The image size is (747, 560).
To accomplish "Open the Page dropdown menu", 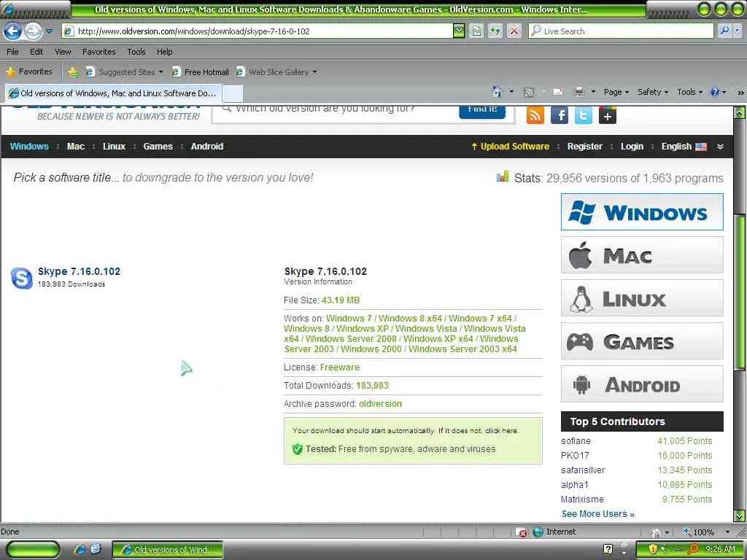I will coord(616,92).
